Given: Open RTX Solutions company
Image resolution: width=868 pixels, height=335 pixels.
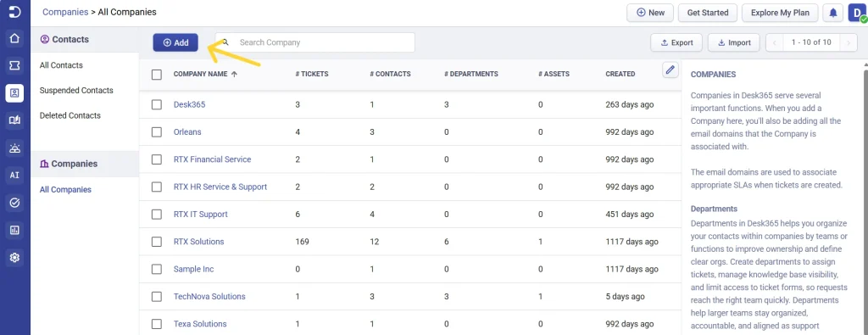Looking at the screenshot, I should coord(198,242).
